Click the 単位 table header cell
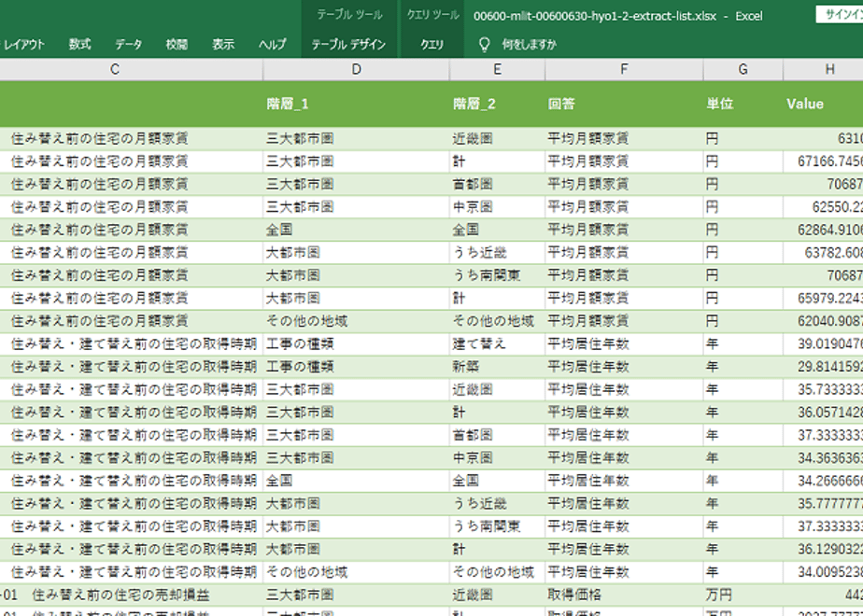Viewport: 863px width, 616px height. tap(743, 104)
